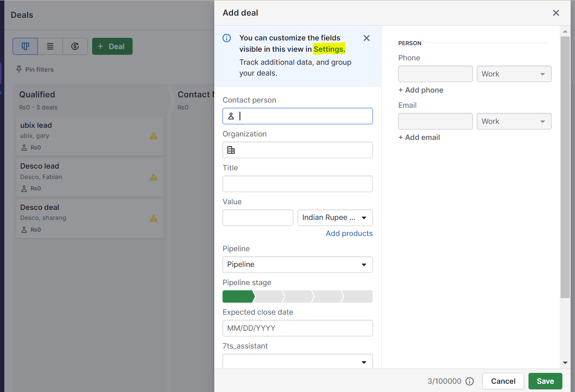Open the Email type Work dropdown

514,121
